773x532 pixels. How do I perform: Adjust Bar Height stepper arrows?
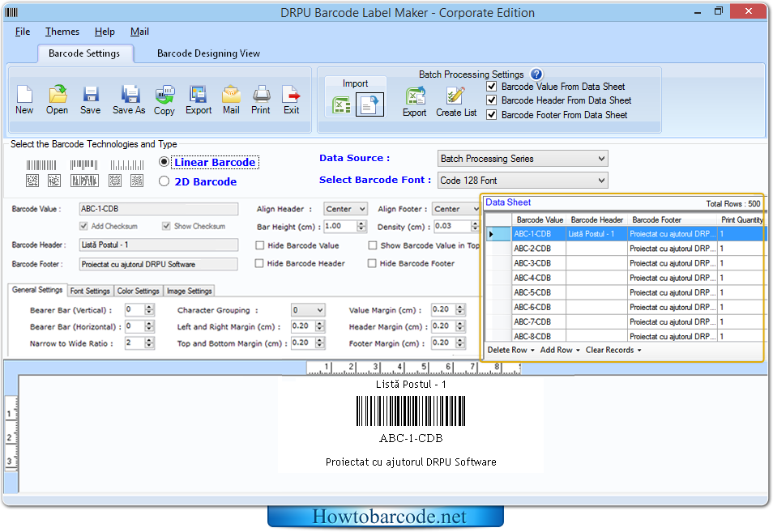click(x=361, y=226)
